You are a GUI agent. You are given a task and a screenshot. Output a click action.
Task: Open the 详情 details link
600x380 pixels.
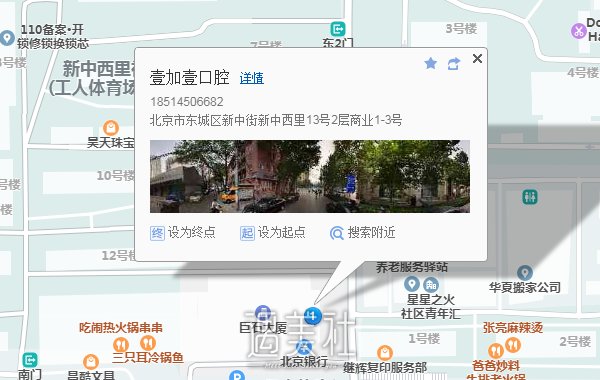click(x=251, y=78)
